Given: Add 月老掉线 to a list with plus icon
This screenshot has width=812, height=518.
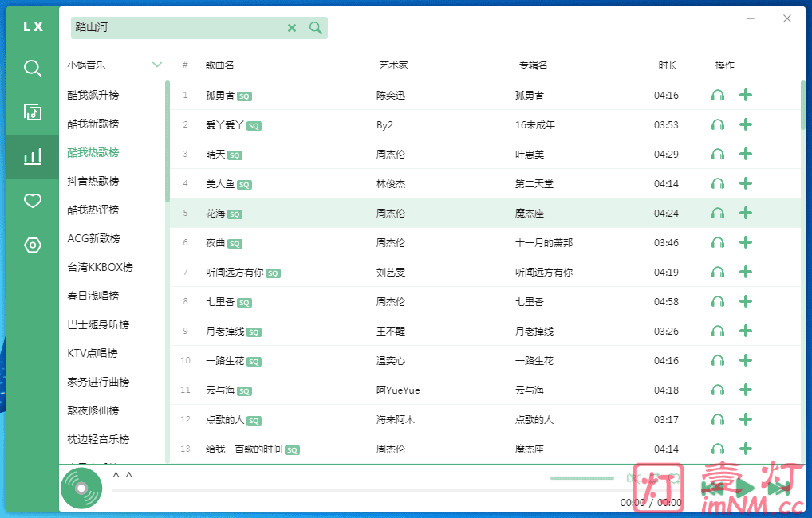Looking at the screenshot, I should click(746, 332).
